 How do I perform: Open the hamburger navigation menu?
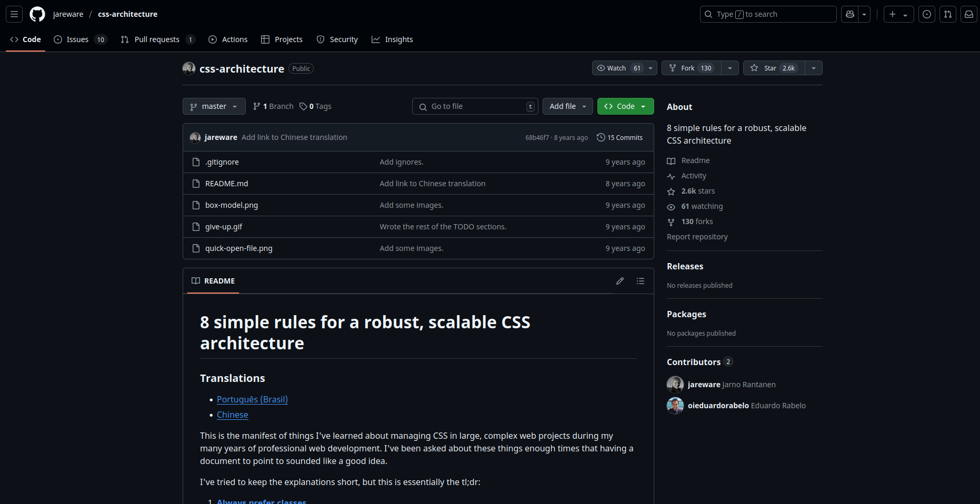point(14,14)
